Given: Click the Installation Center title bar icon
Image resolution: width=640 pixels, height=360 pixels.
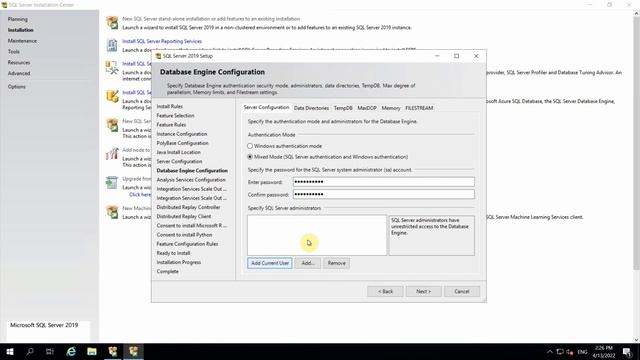Looking at the screenshot, I should [4, 5].
